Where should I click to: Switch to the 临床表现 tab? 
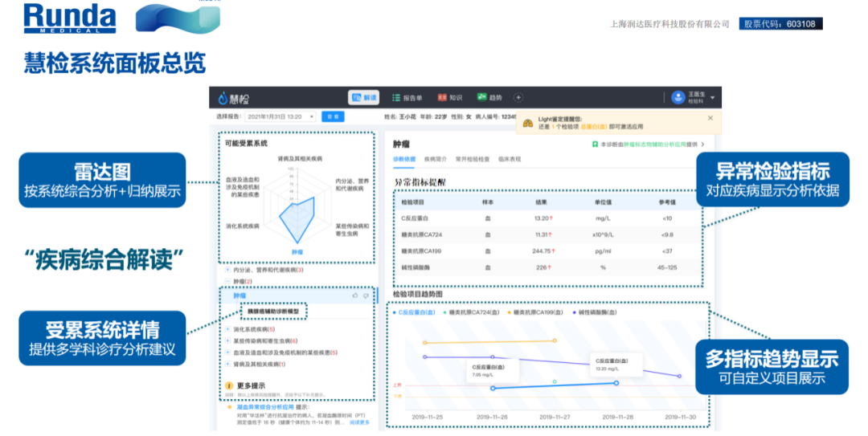[x=510, y=159]
